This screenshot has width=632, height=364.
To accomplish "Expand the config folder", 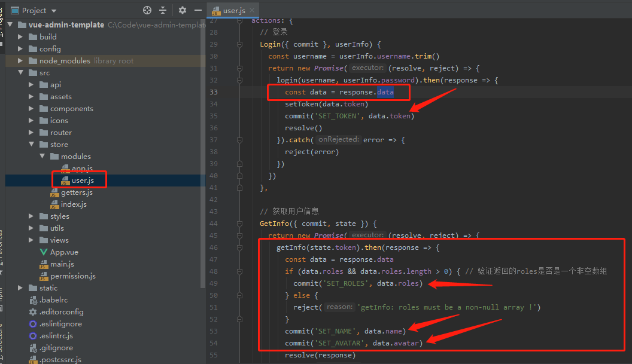I will click(x=20, y=49).
